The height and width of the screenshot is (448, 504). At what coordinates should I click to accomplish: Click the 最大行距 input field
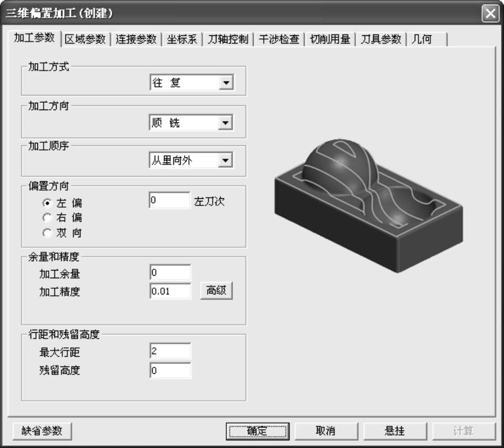pos(170,351)
